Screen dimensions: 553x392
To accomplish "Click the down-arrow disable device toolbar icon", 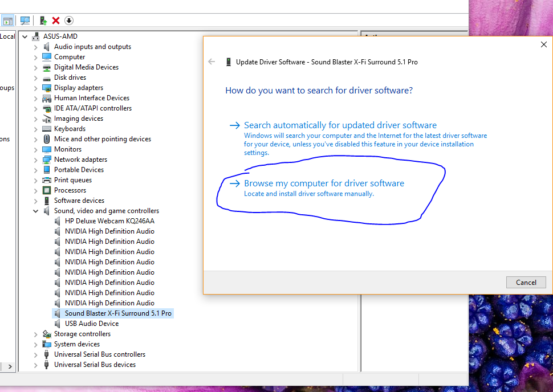I will (x=69, y=21).
